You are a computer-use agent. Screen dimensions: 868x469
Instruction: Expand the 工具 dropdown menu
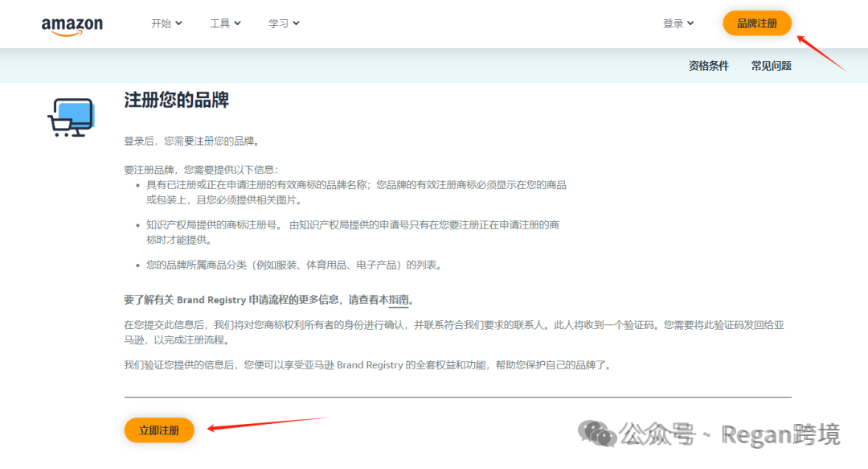(225, 23)
